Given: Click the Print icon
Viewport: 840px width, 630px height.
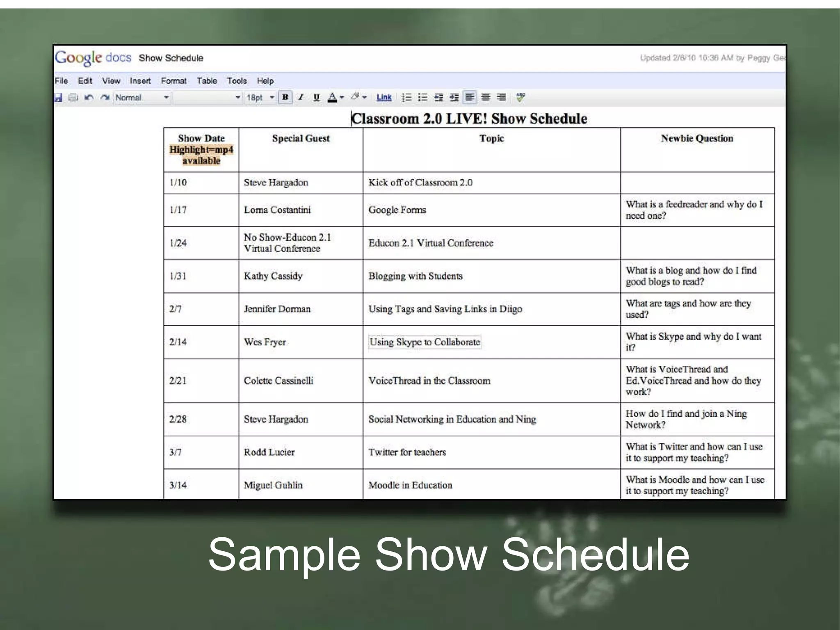Looking at the screenshot, I should pyautogui.click(x=73, y=98).
